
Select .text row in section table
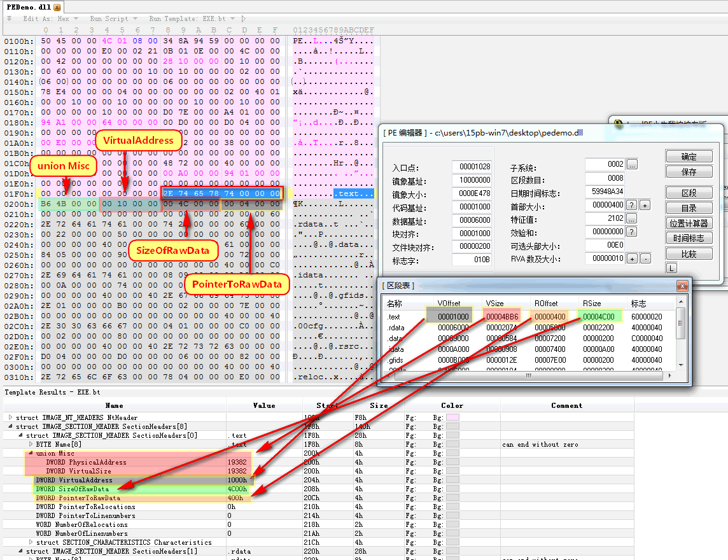tap(529, 317)
